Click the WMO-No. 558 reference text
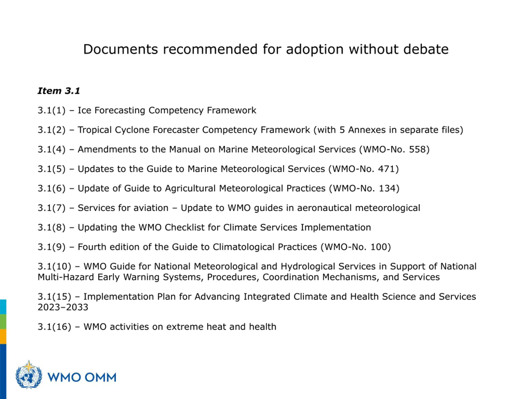532x399 pixels. (x=394, y=149)
